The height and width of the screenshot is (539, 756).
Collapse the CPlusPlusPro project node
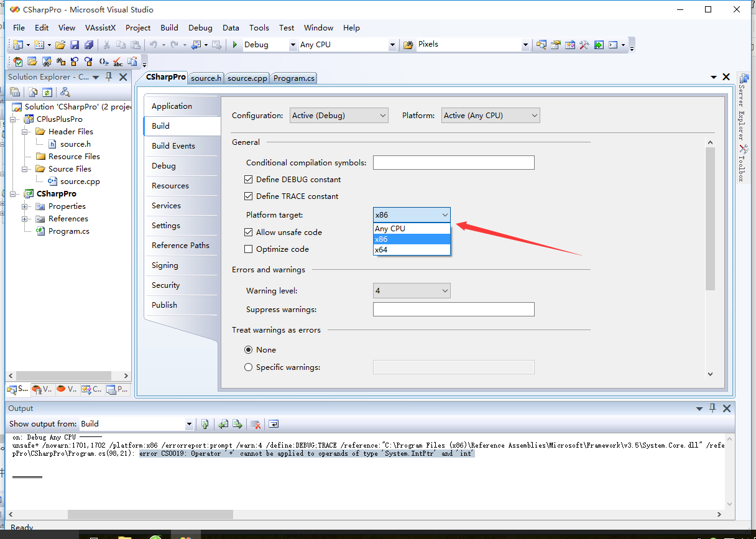tap(14, 119)
